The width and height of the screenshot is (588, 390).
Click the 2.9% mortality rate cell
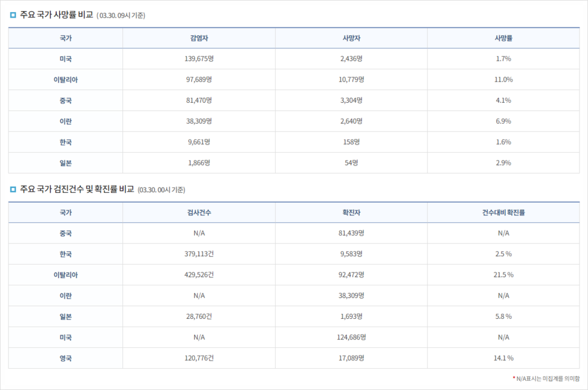[x=503, y=162]
